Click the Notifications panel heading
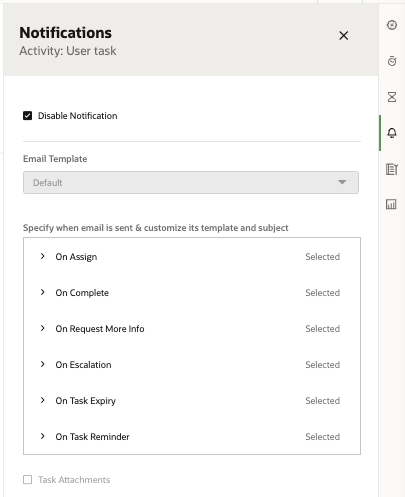Image resolution: width=405 pixels, height=497 pixels. coord(66,33)
